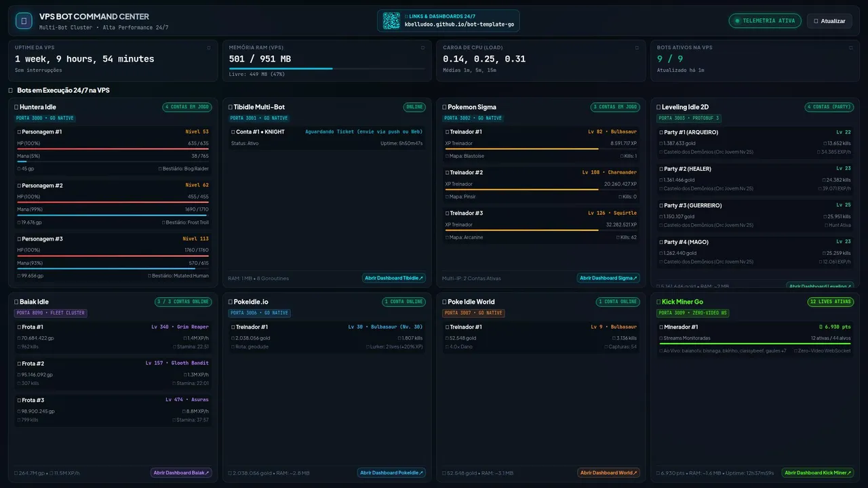Click the ONLINE badge on Tibidle Multi-Bot

pos(414,107)
